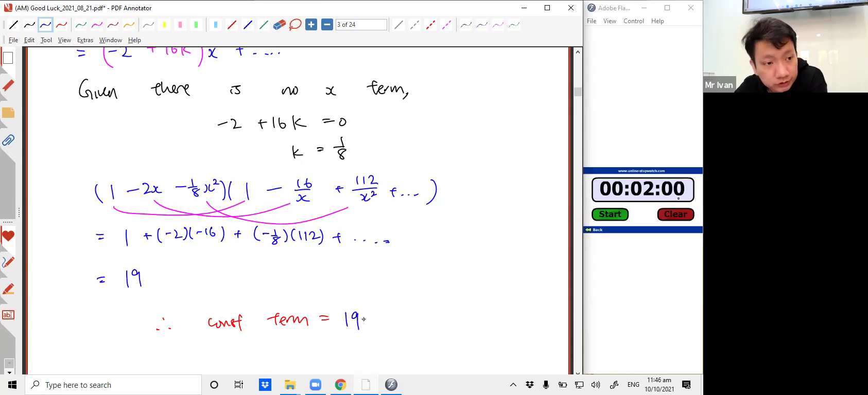
Task: Open the bookmarks sidebar tab
Action: tap(8, 85)
